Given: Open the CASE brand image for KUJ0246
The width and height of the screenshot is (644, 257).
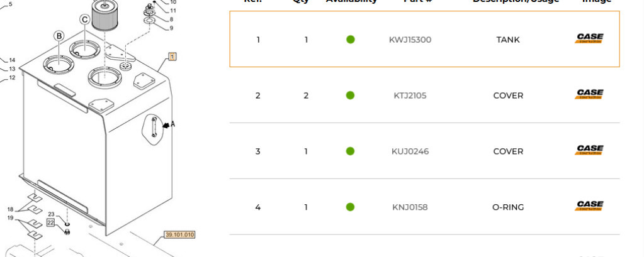Looking at the screenshot, I should coord(590,151).
